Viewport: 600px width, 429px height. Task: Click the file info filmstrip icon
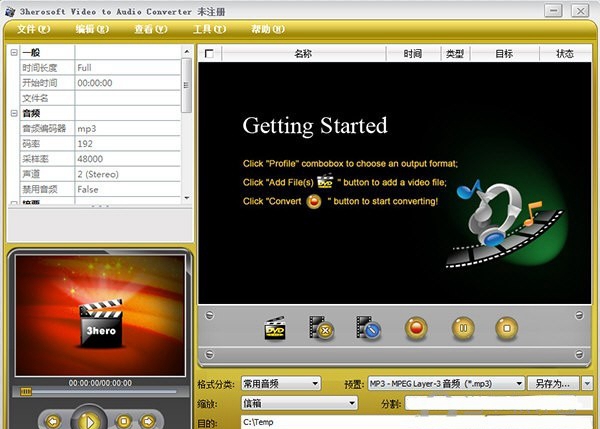point(368,328)
